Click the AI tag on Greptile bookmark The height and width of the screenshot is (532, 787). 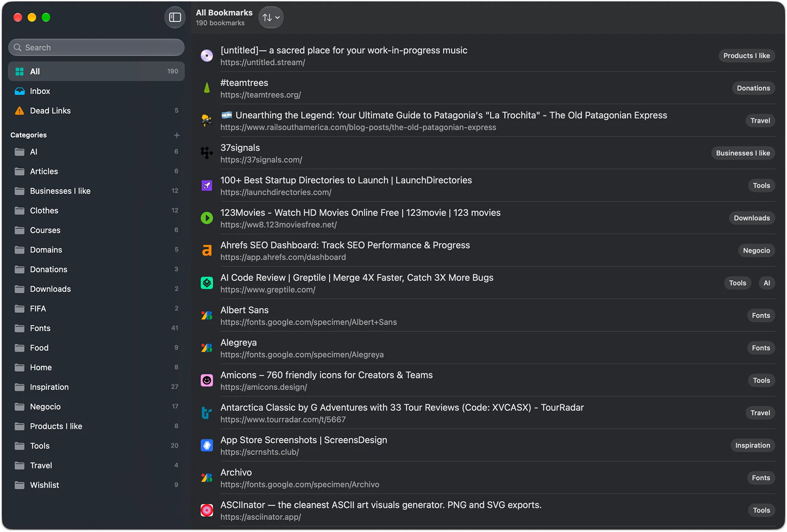pos(767,283)
